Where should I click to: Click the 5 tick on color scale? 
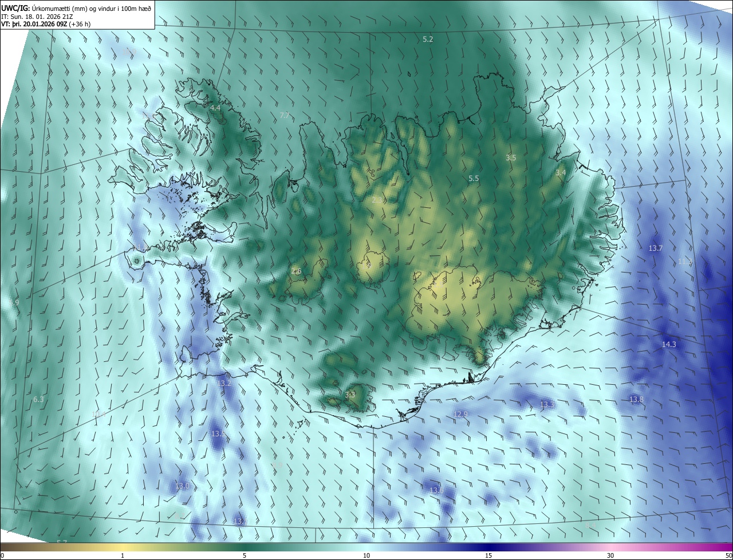(245, 556)
